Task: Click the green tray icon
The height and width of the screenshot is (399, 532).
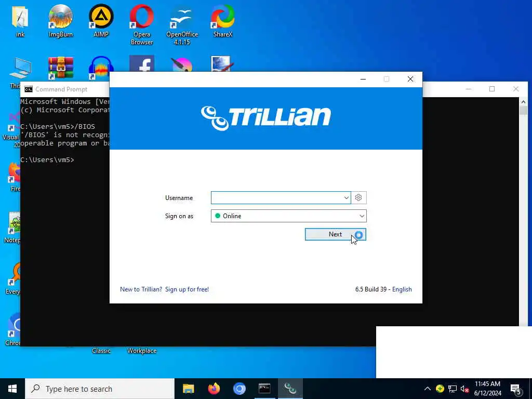Action: (440, 389)
